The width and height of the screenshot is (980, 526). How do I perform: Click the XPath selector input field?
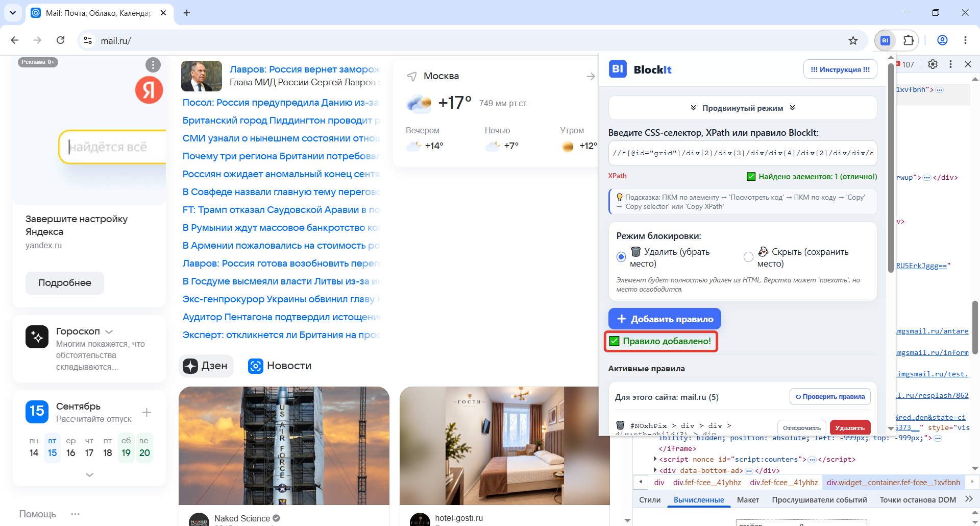click(x=743, y=153)
